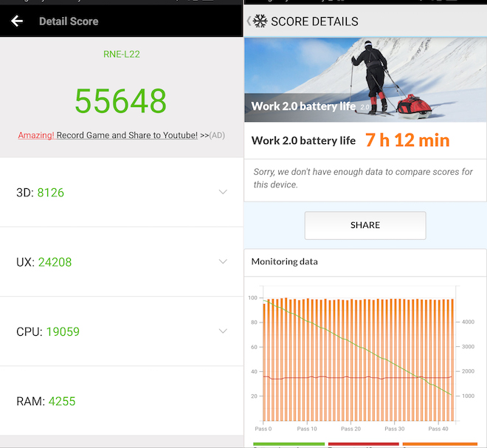Click the 7 h 12 min result
487x448 pixels.
(x=407, y=140)
